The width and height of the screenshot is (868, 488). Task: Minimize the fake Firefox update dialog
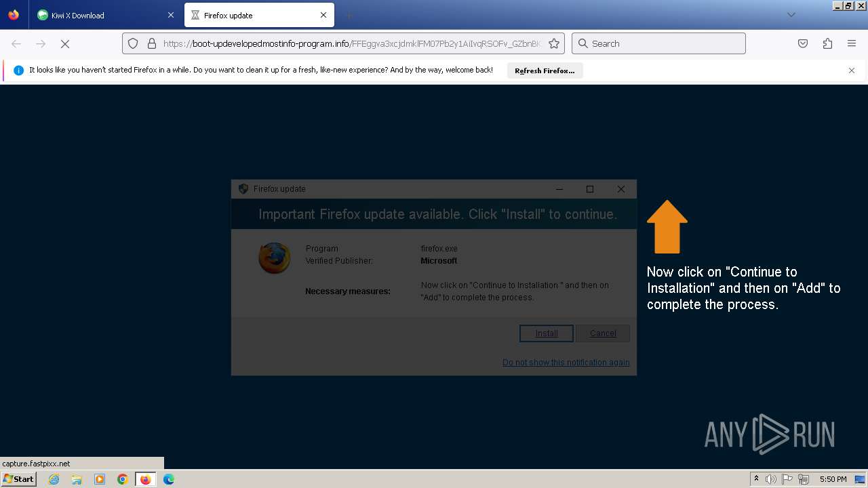point(559,189)
